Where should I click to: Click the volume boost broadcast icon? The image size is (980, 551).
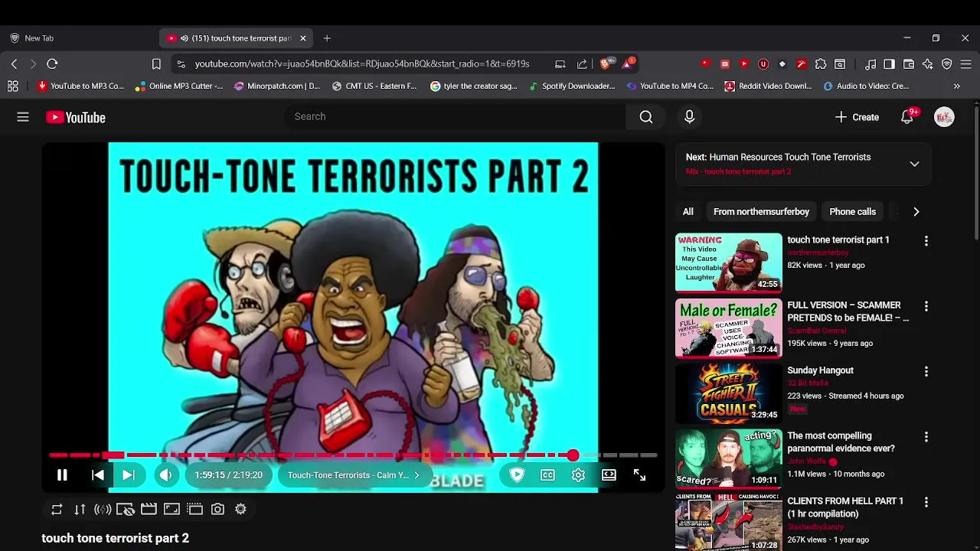(x=103, y=509)
